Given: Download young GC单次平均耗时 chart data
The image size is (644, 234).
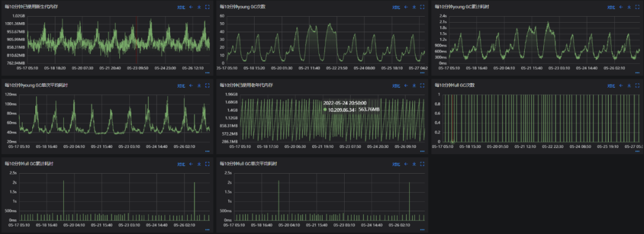Looking at the screenshot, I should [x=199, y=85].
